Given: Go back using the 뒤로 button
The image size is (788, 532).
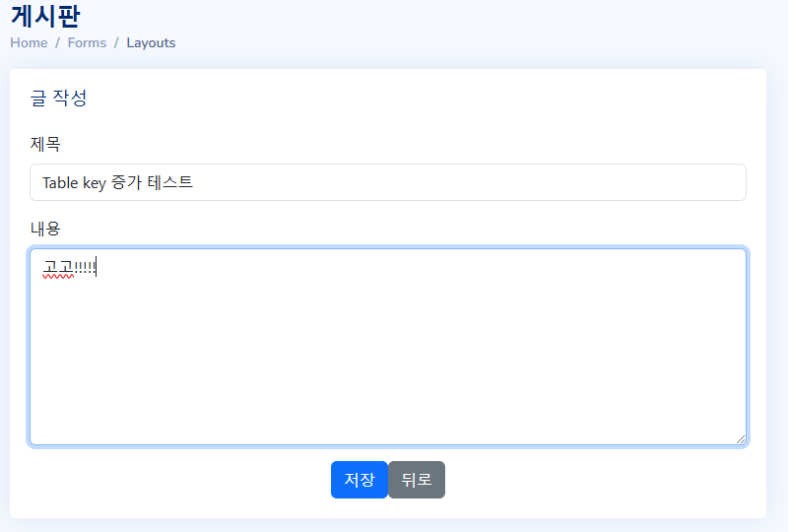Looking at the screenshot, I should tap(417, 480).
